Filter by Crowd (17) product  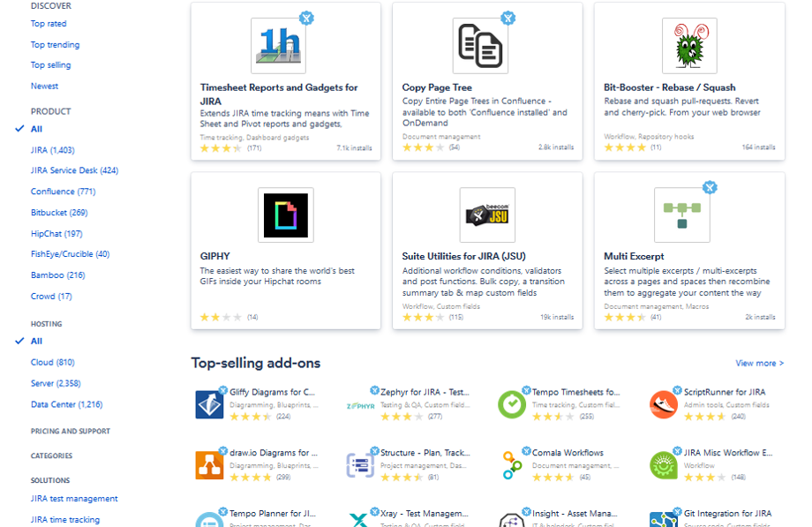(51, 297)
